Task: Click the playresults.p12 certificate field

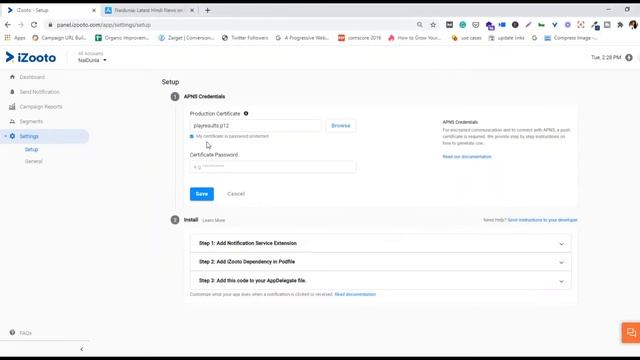Action: click(256, 126)
